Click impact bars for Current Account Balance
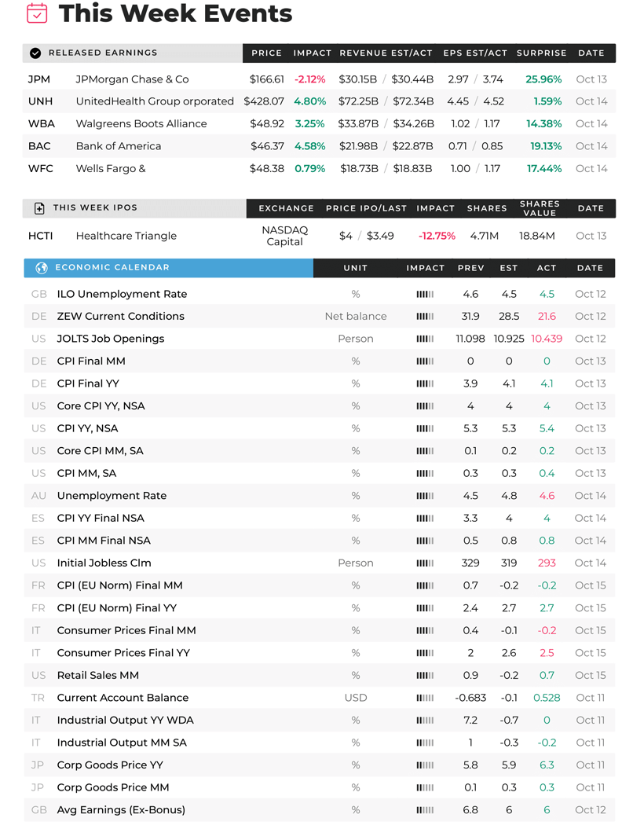Image resolution: width=633 pixels, height=840 pixels. coord(425,698)
